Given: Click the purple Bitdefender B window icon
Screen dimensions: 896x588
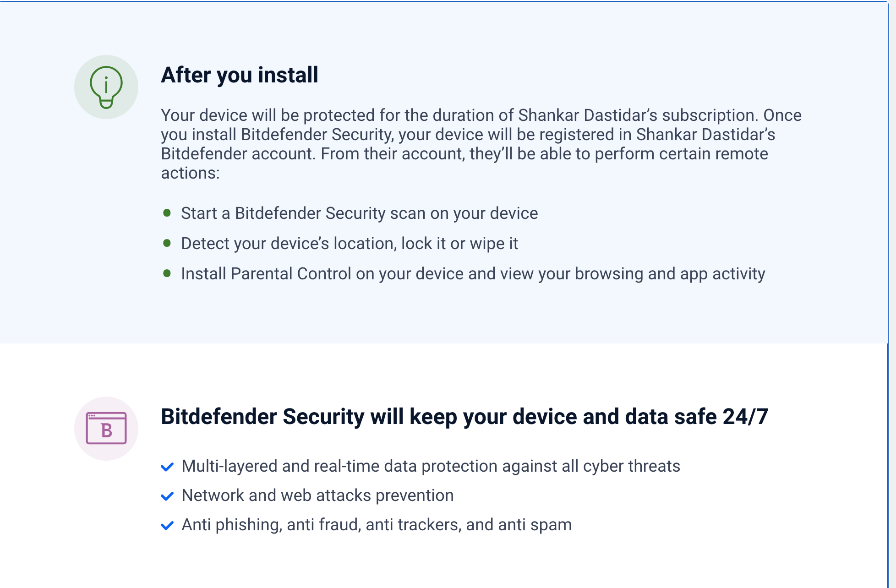Looking at the screenshot, I should click(106, 429).
